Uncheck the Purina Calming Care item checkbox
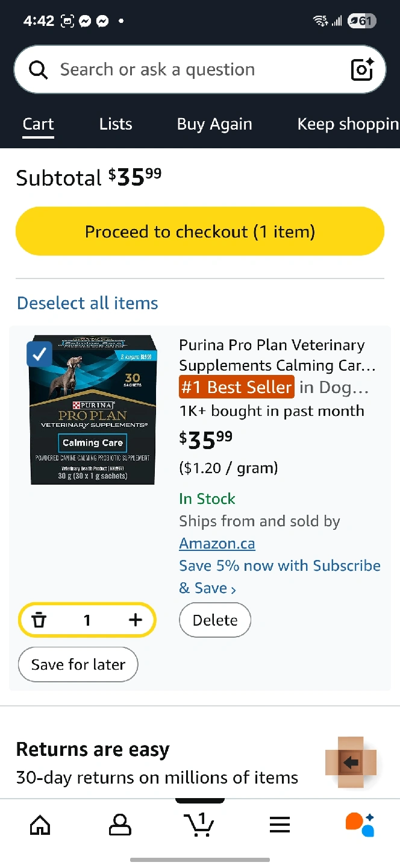Screen dimensions: 400x868 point(39,354)
